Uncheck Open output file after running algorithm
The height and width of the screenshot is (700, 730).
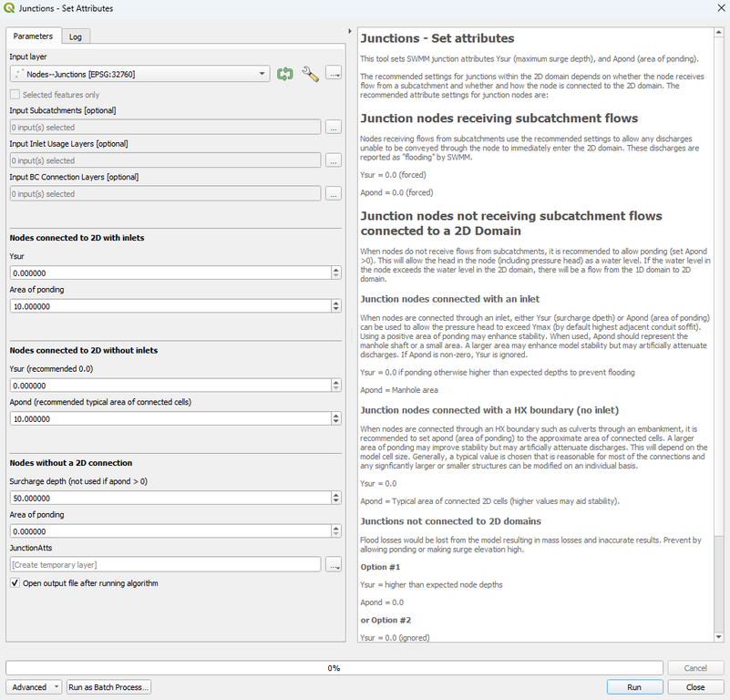click(x=15, y=583)
